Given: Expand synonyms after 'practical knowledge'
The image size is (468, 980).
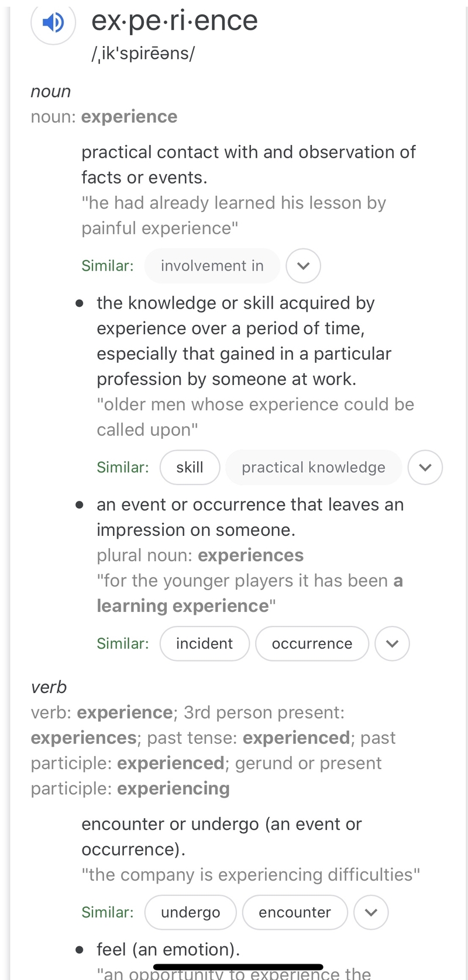Looking at the screenshot, I should click(x=425, y=468).
